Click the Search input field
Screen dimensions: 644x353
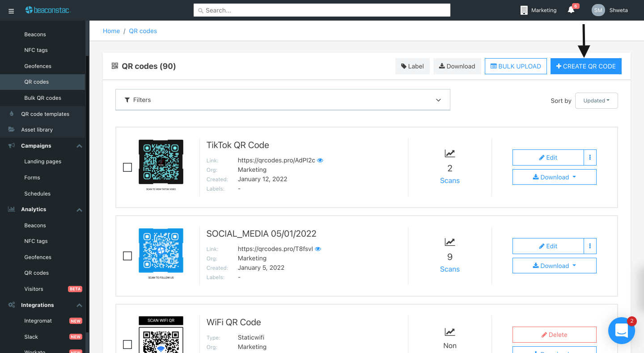point(322,10)
